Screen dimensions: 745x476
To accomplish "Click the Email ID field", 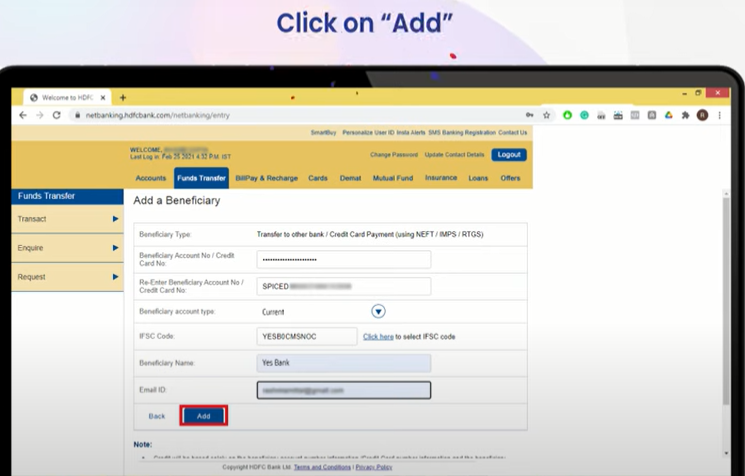I will coord(344,390).
